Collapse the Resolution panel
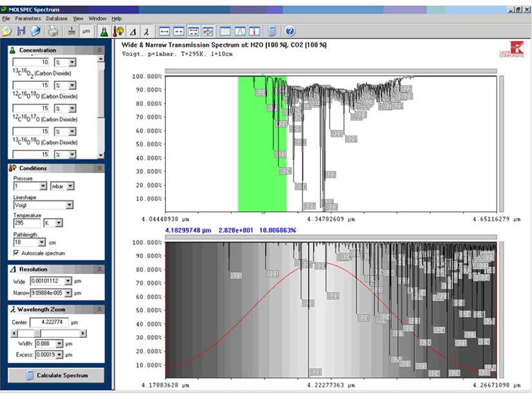This screenshot has width=532, height=399. pyautogui.click(x=99, y=269)
